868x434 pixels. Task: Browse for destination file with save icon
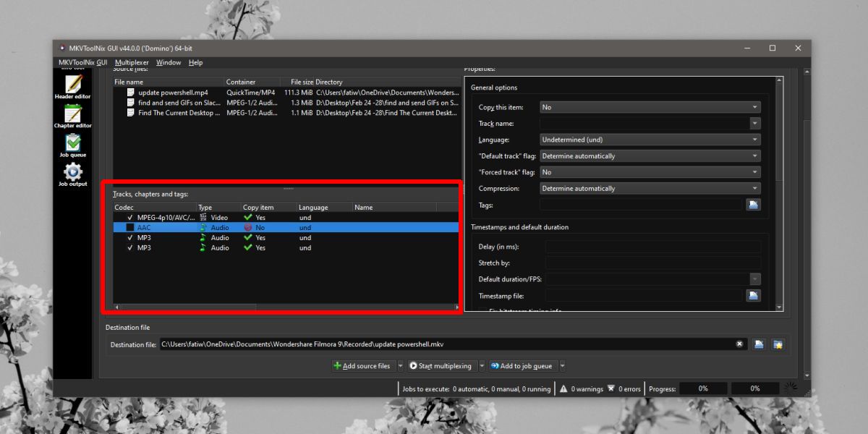coord(759,344)
